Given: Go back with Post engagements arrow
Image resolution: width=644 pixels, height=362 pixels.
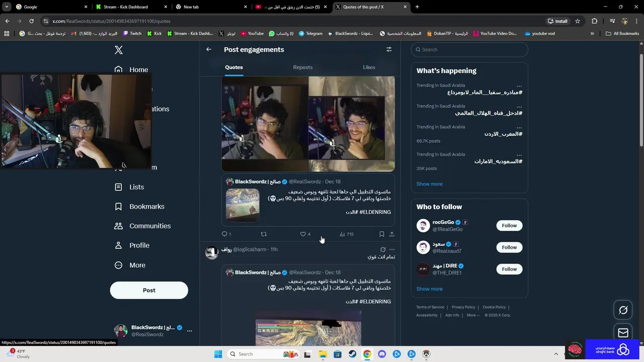Looking at the screenshot, I should pos(209,49).
